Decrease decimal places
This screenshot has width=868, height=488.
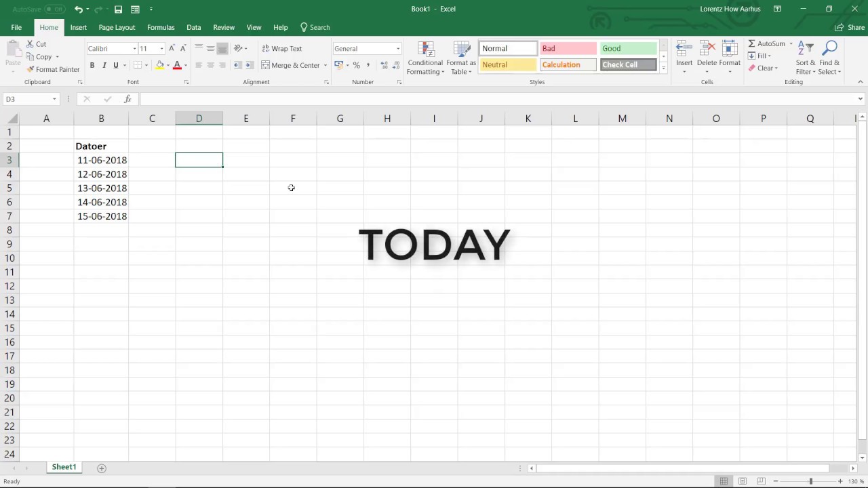point(396,66)
